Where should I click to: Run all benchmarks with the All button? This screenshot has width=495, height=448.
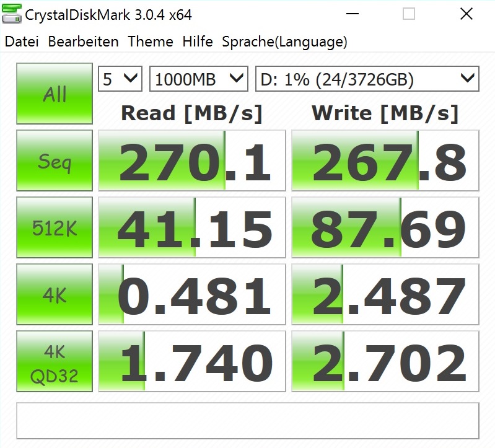55,94
